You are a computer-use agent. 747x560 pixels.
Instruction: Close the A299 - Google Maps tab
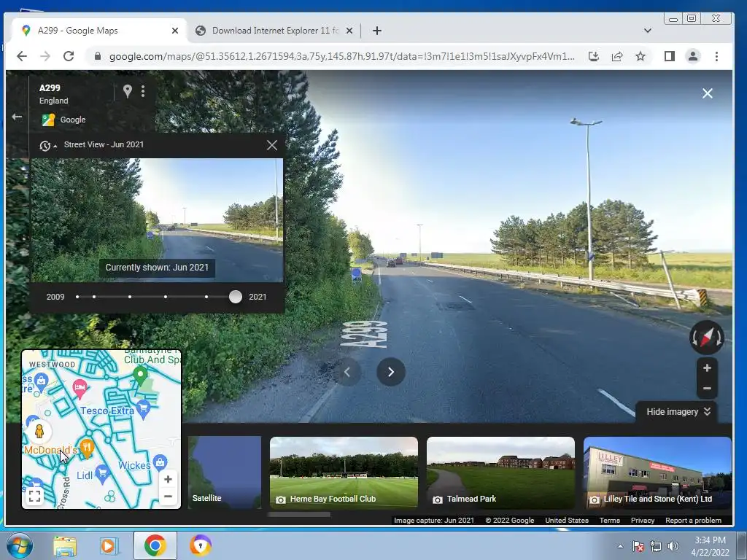coord(175,31)
